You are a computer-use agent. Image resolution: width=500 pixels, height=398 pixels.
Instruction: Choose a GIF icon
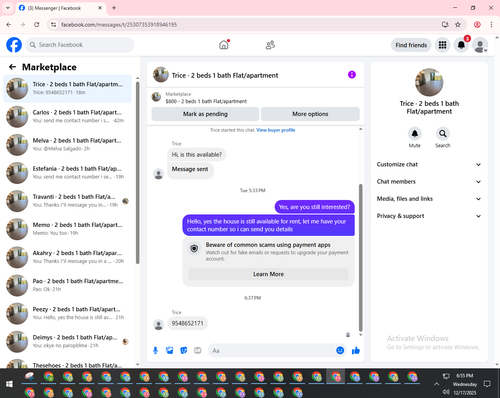[x=198, y=350]
